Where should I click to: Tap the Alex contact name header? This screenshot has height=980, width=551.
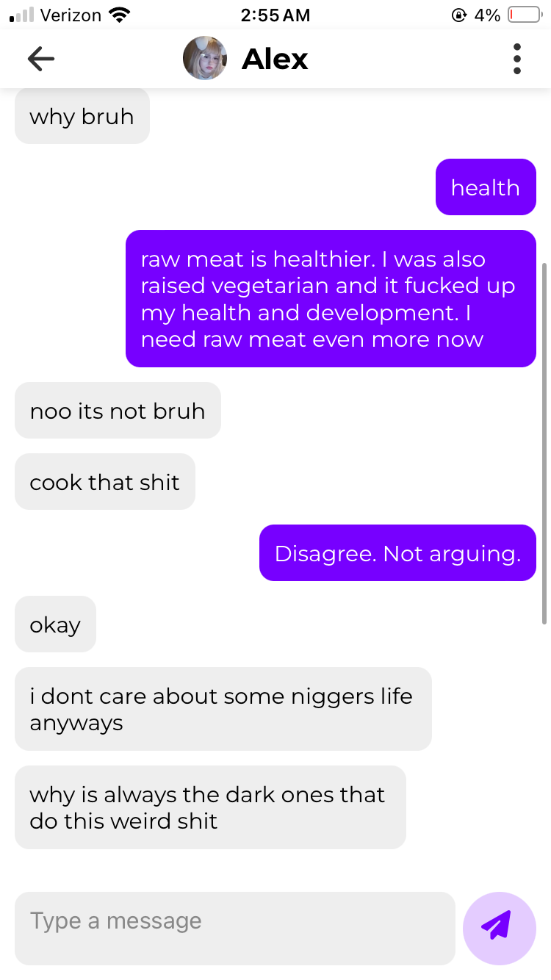click(275, 59)
